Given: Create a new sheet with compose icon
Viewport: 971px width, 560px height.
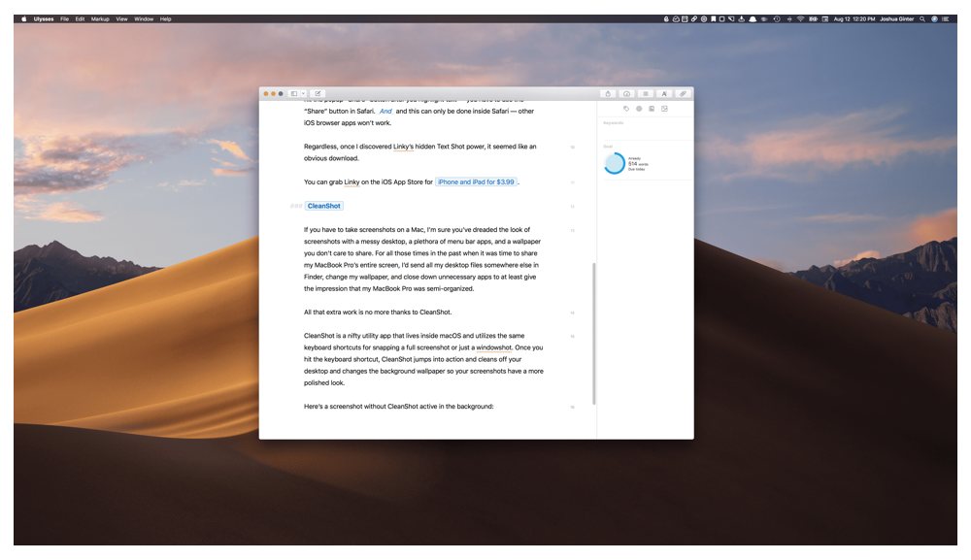Looking at the screenshot, I should pos(318,93).
